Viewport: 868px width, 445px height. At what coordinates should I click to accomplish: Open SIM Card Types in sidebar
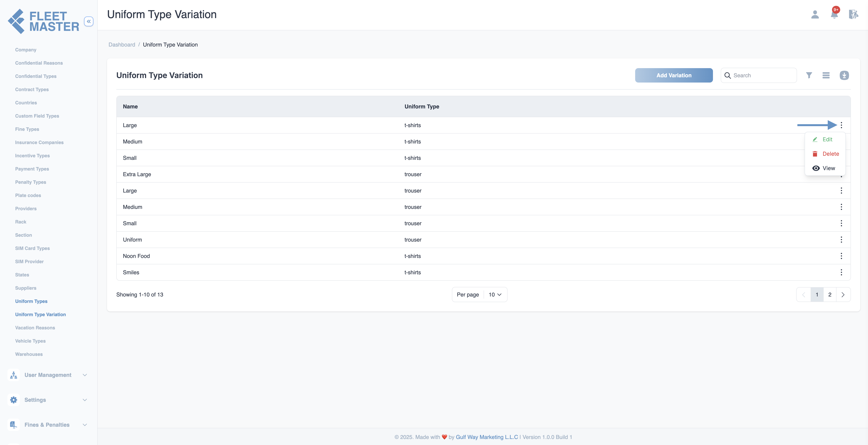click(32, 248)
